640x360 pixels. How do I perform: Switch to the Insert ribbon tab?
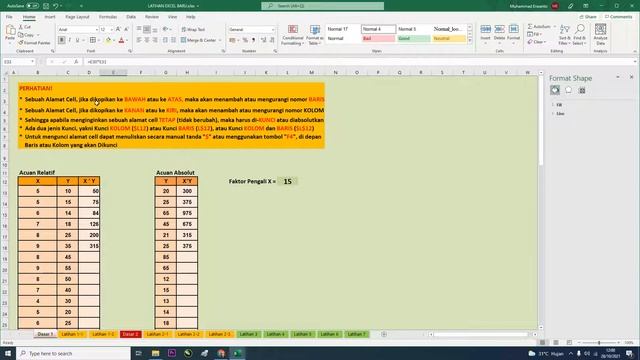point(50,17)
